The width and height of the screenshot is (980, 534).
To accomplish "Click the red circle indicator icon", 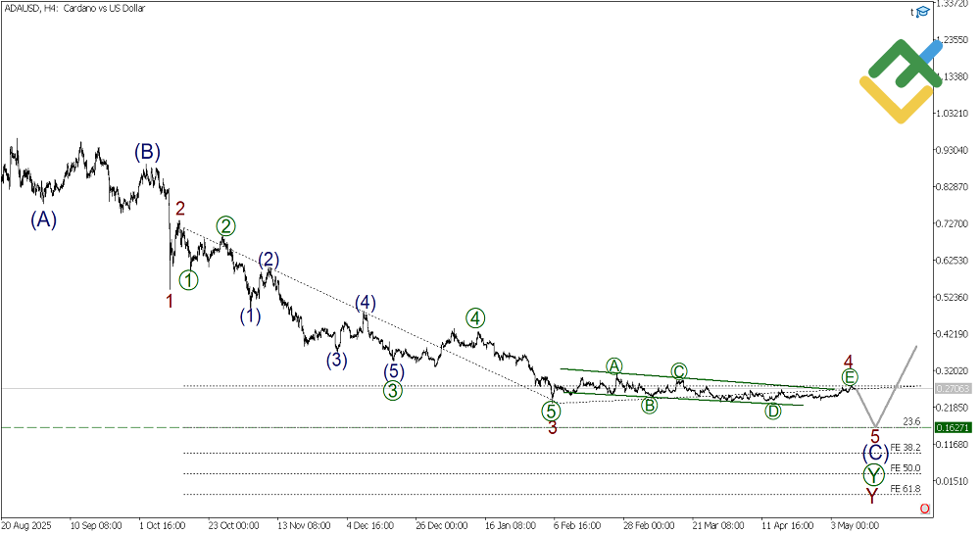I will point(924,510).
